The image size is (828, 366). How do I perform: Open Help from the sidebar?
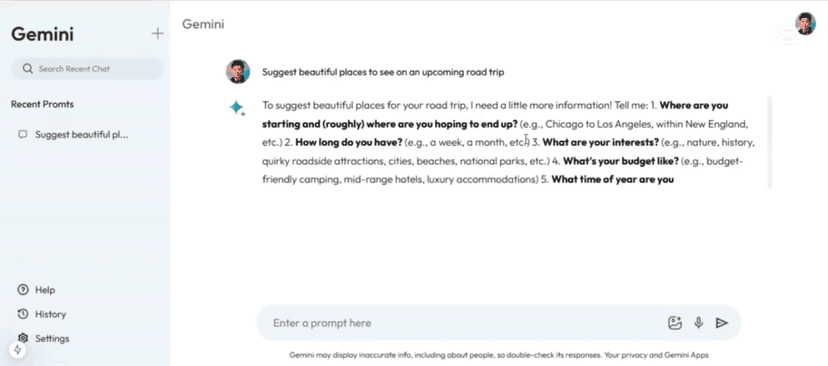[36, 290]
